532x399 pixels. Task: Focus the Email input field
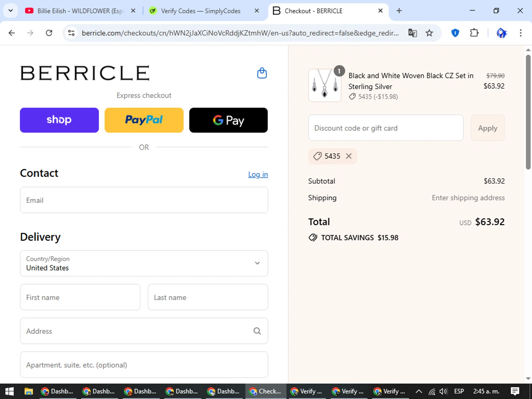pos(144,200)
